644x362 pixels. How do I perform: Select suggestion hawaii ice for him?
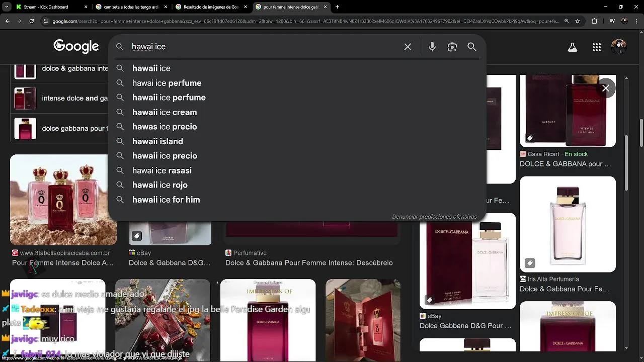pos(297,200)
